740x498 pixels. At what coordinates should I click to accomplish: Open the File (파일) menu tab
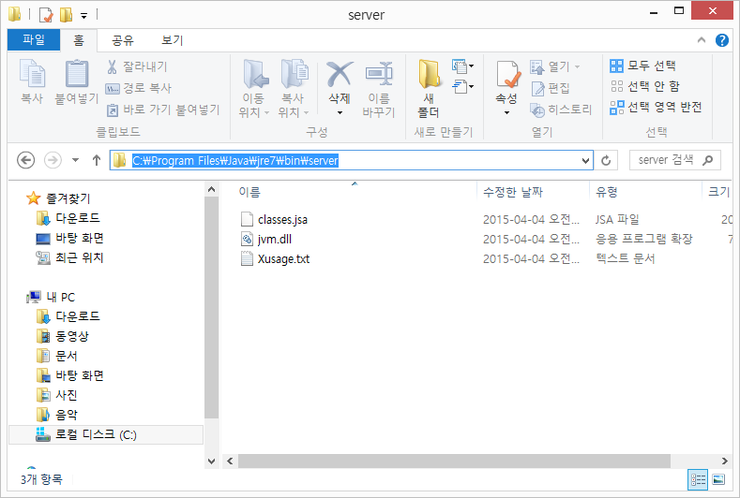pos(33,40)
